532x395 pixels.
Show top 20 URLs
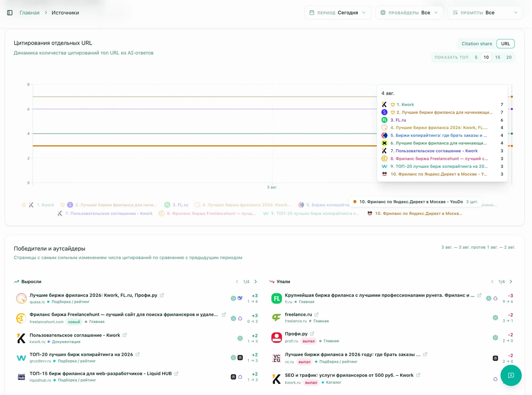point(509,57)
